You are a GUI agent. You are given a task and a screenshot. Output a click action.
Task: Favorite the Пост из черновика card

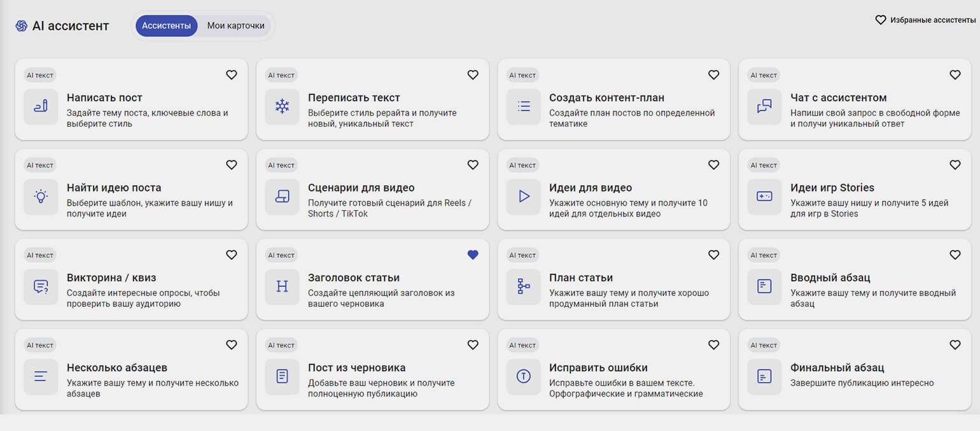pyautogui.click(x=473, y=345)
